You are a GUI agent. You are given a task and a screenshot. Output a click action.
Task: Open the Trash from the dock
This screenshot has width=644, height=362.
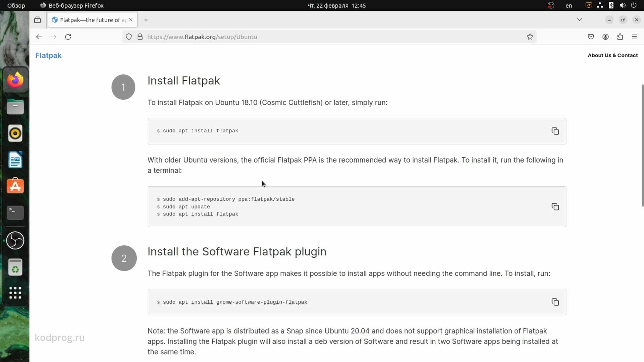[x=15, y=267]
